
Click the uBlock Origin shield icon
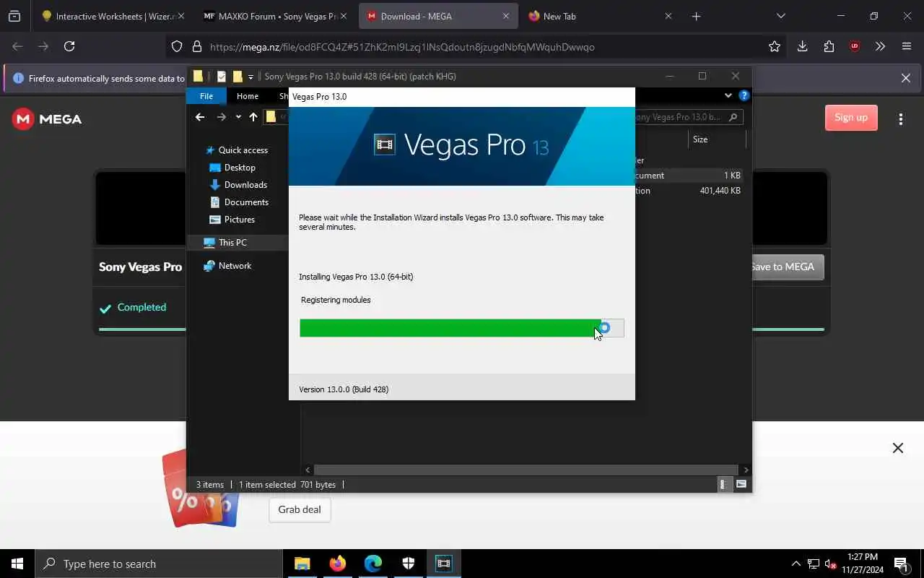point(855,46)
